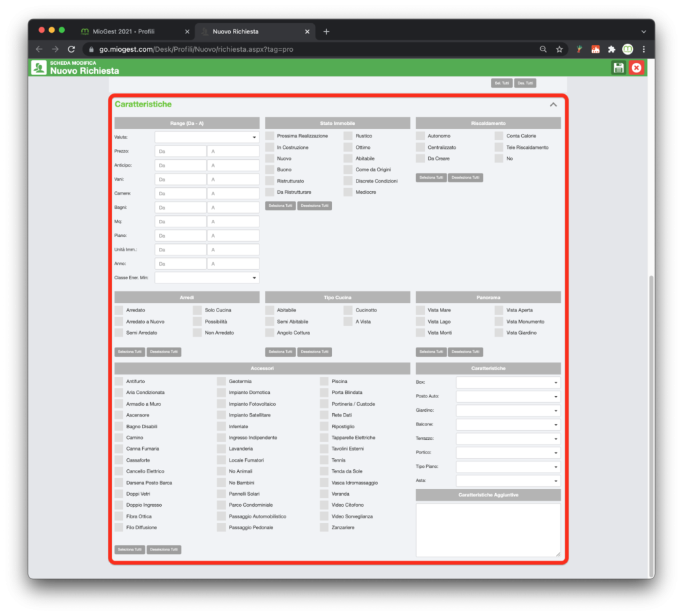This screenshot has width=683, height=616.
Task: Click the Anno A input field
Action: (x=233, y=264)
